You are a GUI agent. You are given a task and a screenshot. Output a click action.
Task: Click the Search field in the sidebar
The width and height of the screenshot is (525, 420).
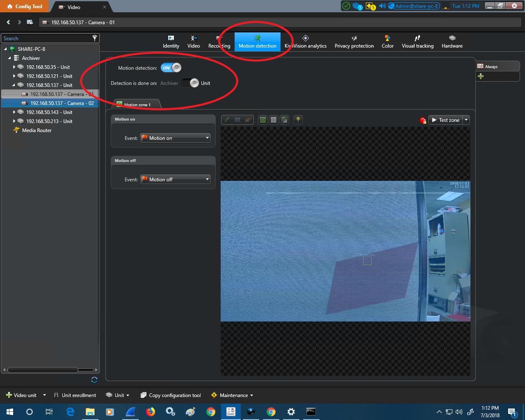45,39
